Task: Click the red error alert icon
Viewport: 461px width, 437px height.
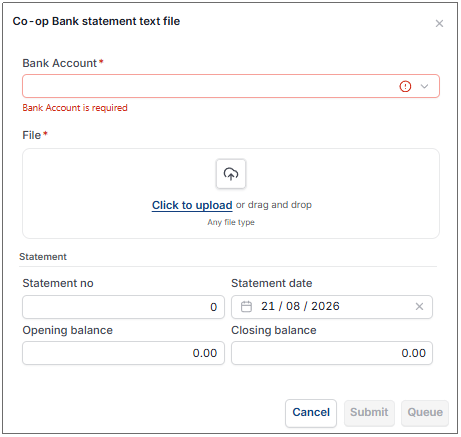Action: pyautogui.click(x=405, y=86)
